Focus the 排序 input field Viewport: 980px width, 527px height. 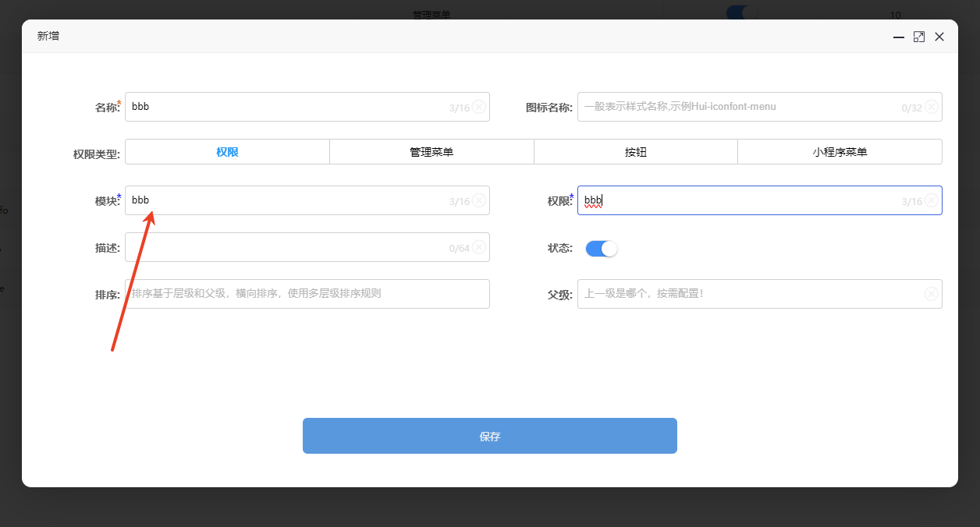(x=307, y=294)
